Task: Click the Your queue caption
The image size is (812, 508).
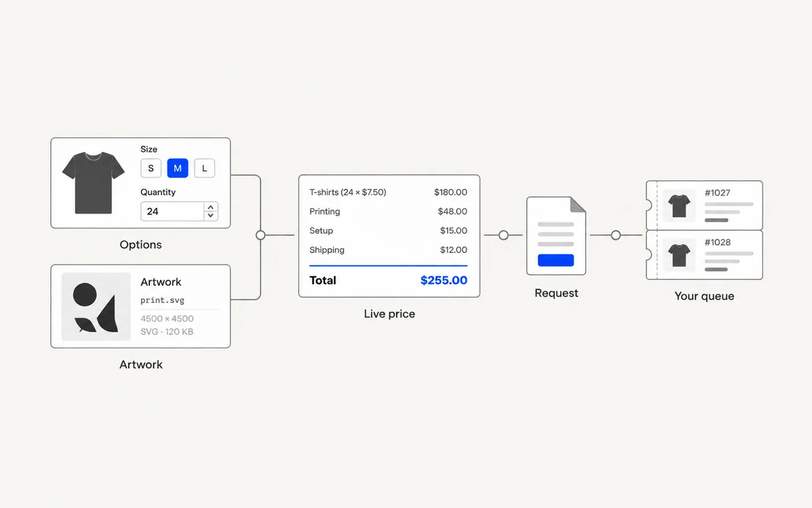Action: (704, 296)
